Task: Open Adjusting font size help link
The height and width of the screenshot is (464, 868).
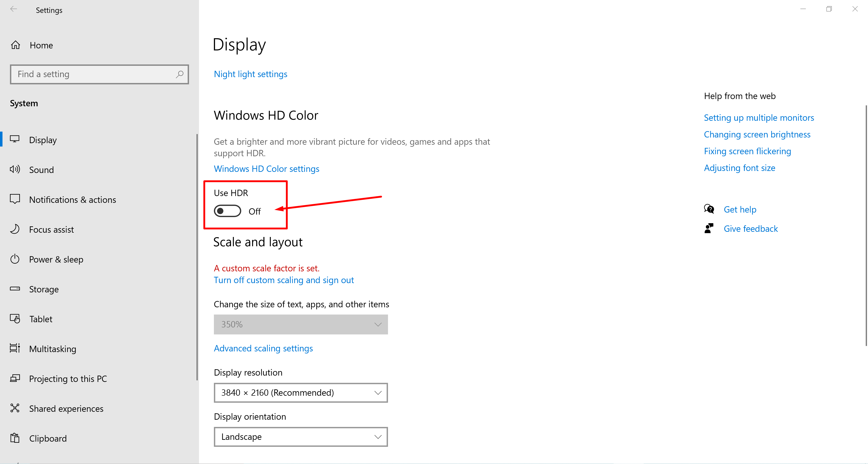Action: [x=740, y=168]
